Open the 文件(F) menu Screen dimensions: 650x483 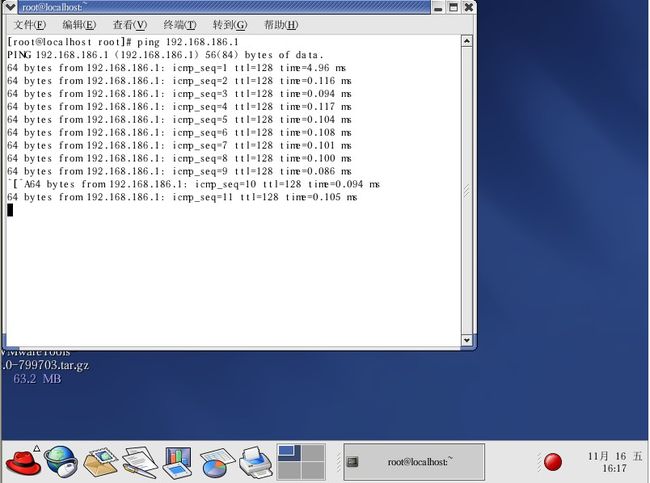(30, 25)
